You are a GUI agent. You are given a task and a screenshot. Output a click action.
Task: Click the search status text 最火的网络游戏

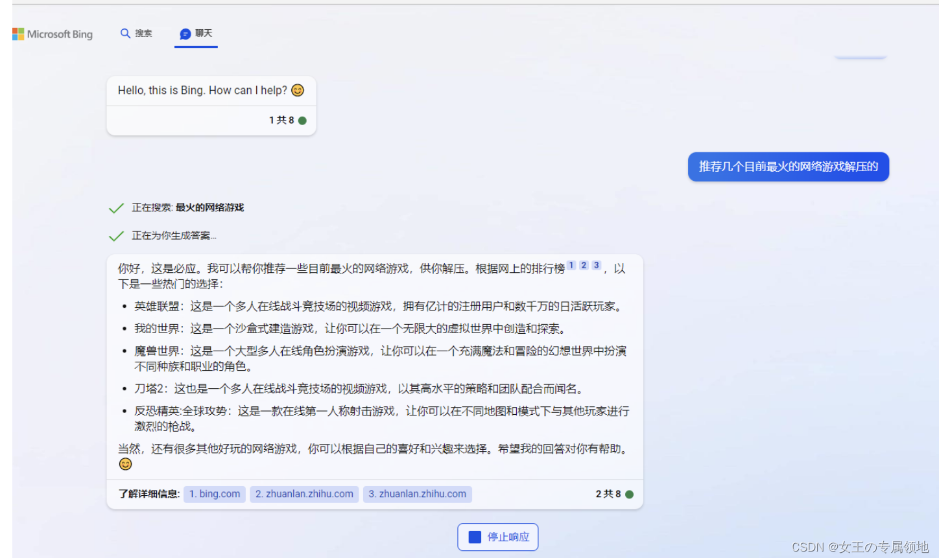pos(209,208)
